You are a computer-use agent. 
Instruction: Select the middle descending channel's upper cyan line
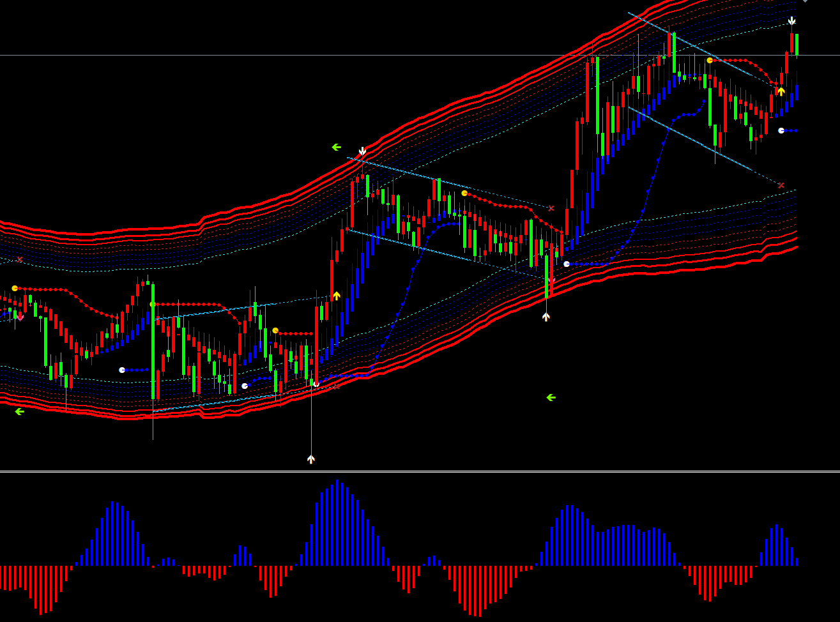point(450,182)
